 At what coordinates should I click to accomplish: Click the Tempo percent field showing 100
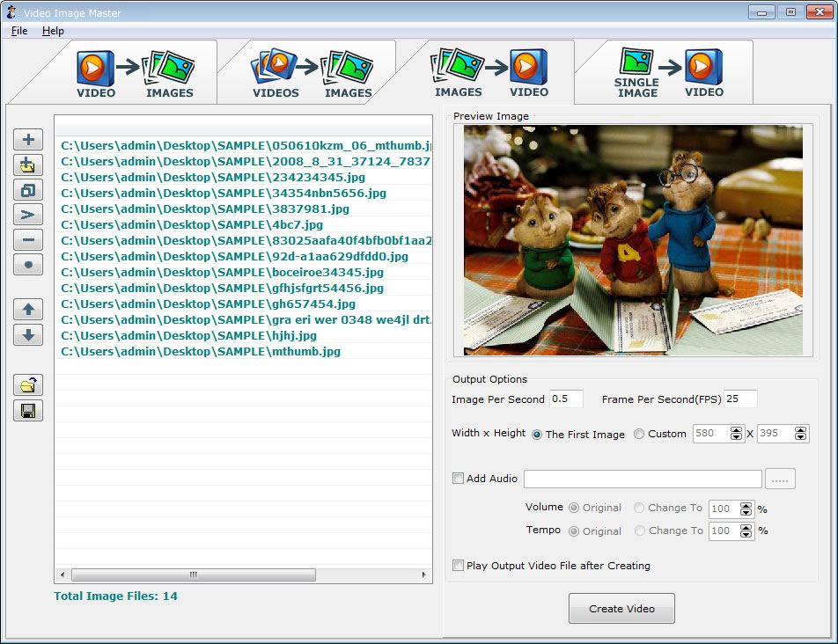pos(724,531)
